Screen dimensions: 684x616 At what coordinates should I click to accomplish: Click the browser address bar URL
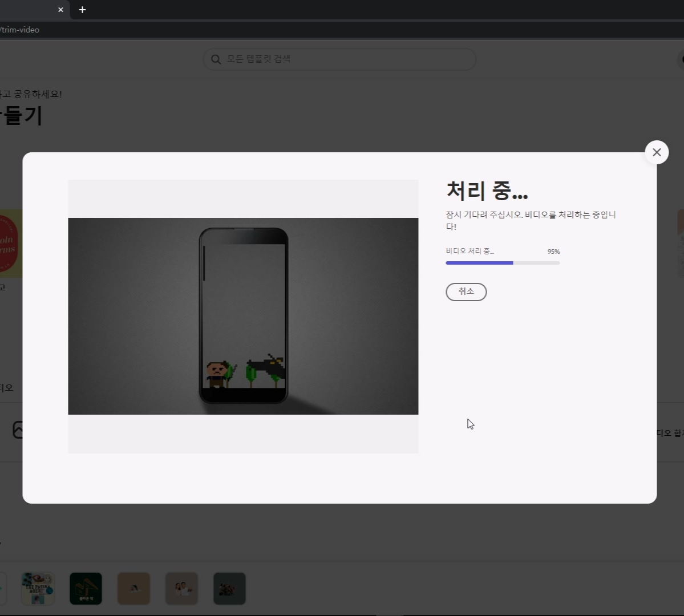pyautogui.click(x=20, y=30)
